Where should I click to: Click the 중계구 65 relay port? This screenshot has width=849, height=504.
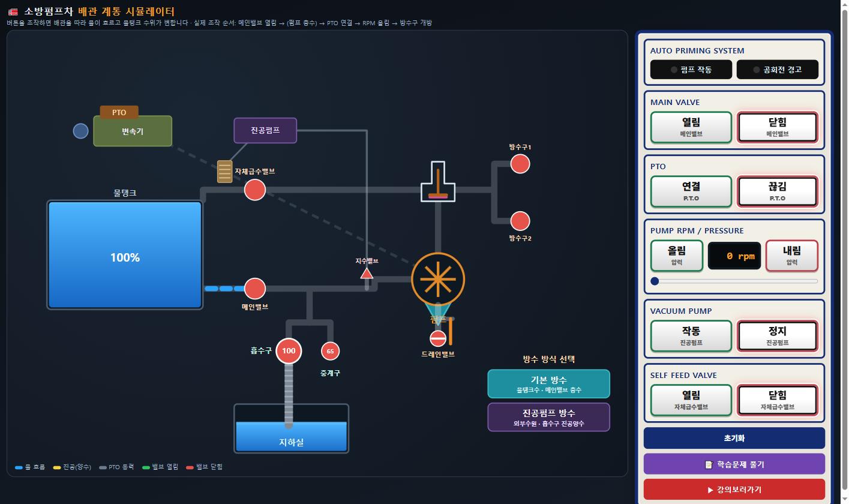(330, 351)
